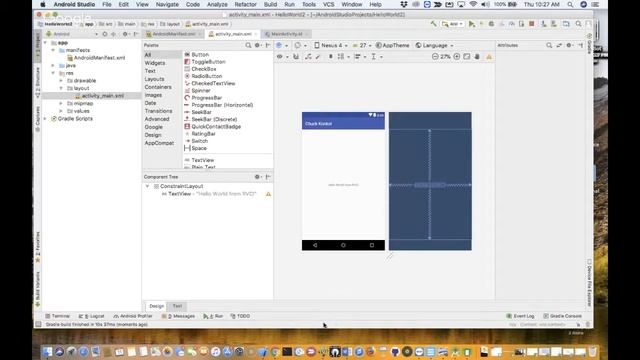Stop the running app with red square

(532, 24)
